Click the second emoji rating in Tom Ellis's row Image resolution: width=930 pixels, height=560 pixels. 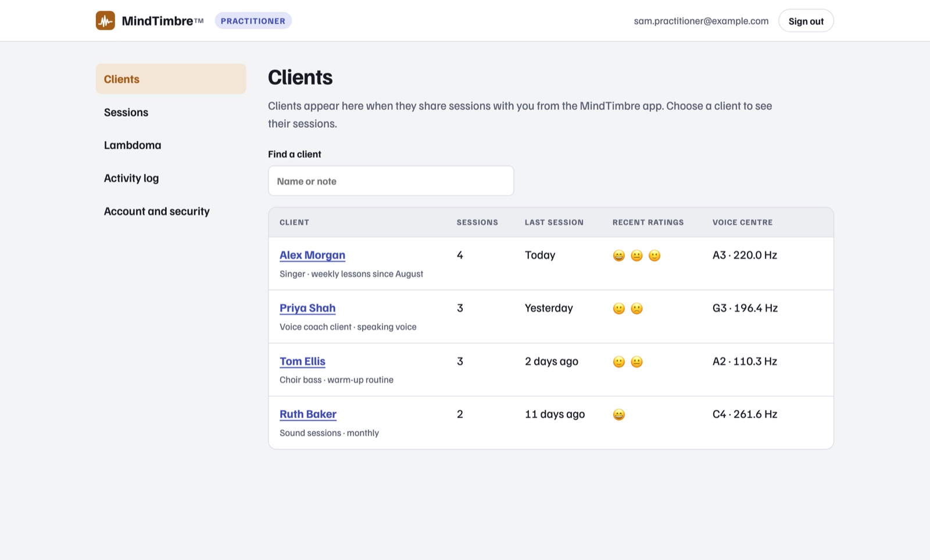point(637,362)
